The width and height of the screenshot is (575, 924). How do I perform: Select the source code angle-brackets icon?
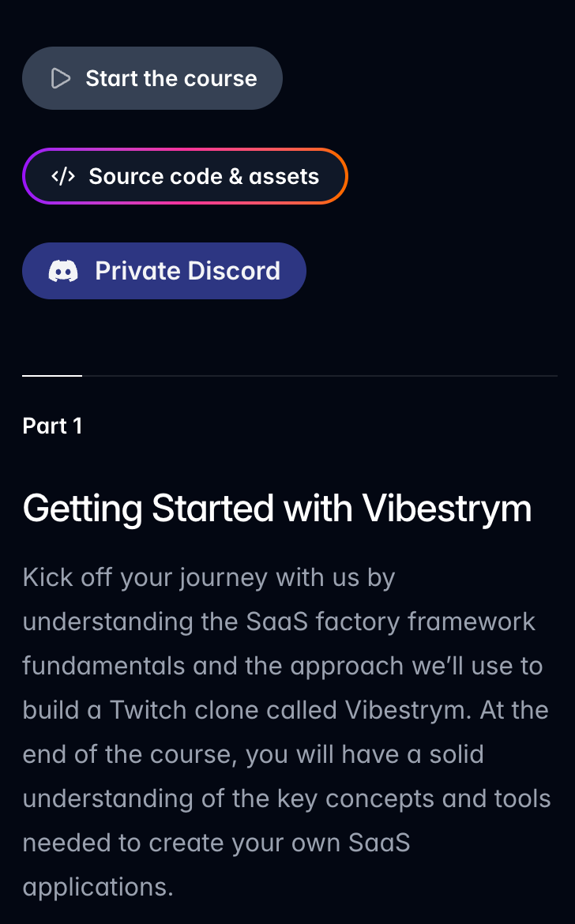64,176
